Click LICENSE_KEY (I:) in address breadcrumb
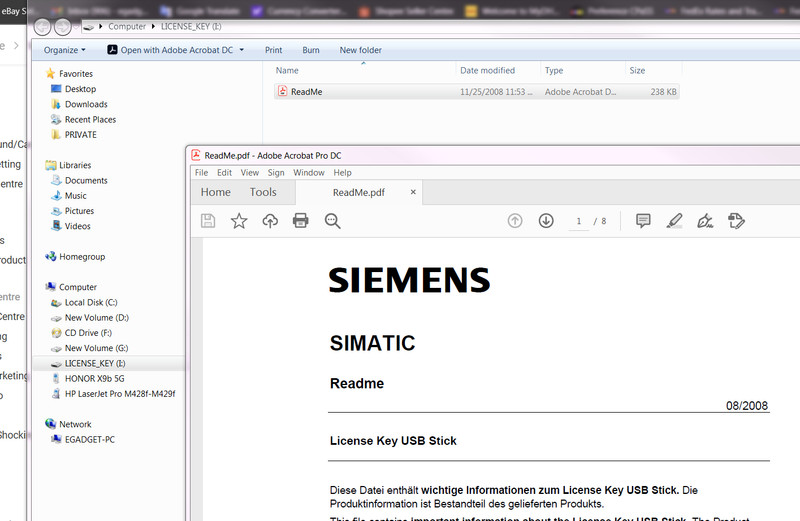Image resolution: width=800 pixels, height=521 pixels. point(191,26)
